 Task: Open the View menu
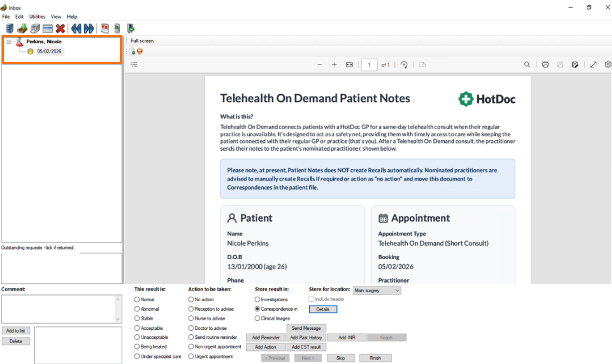coord(56,17)
